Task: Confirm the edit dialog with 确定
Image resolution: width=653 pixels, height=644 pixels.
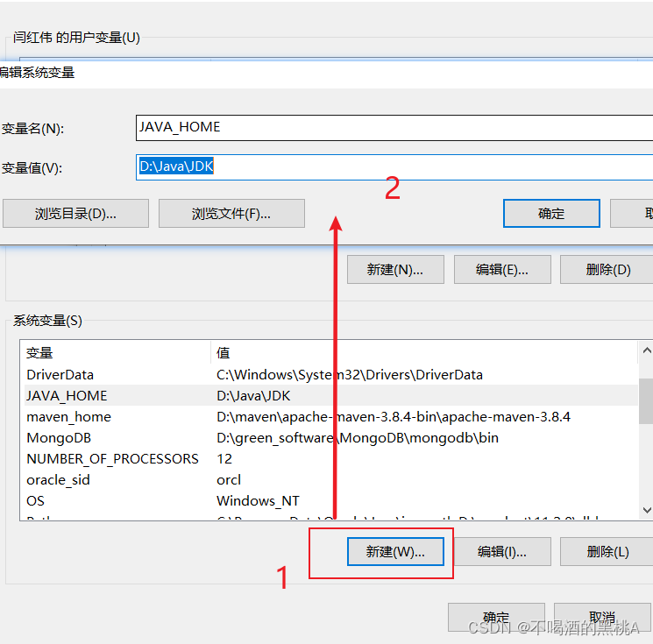Action: coord(551,214)
